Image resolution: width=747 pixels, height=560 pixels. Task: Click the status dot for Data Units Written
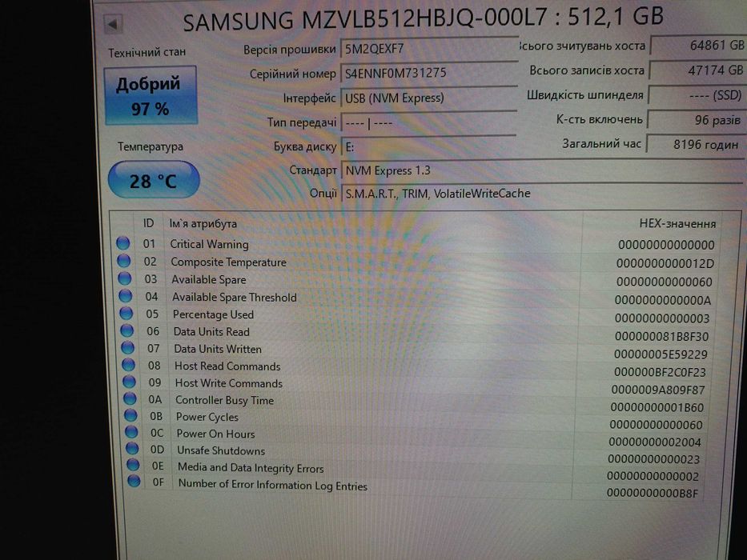click(127, 347)
